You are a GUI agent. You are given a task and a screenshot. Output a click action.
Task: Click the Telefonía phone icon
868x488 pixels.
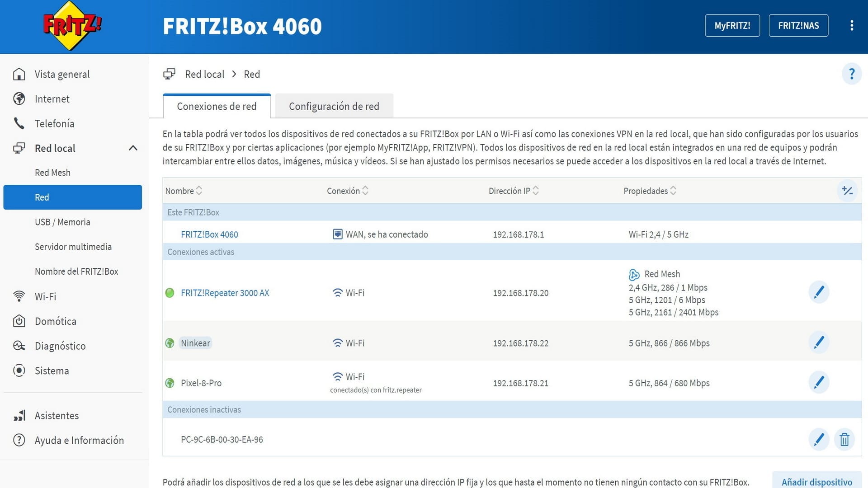point(19,123)
